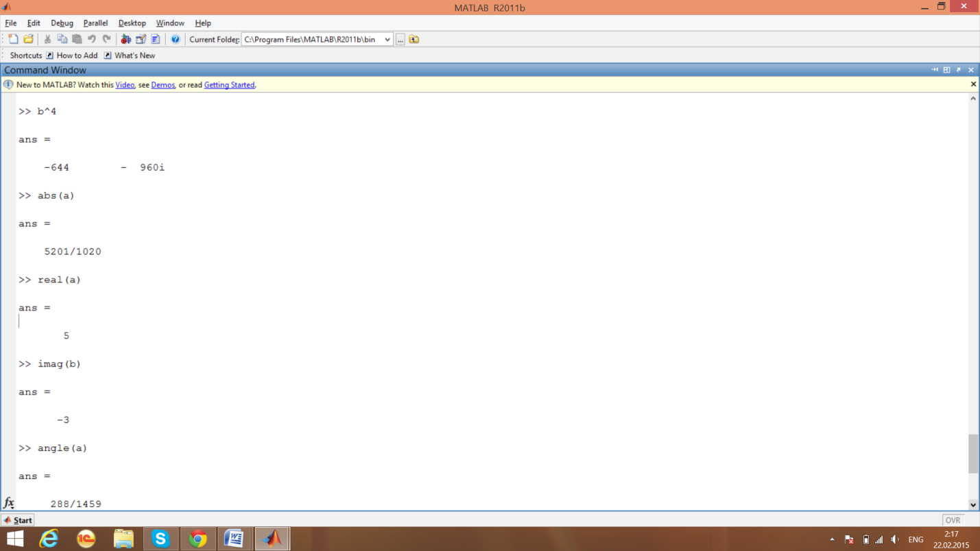Show hidden system tray icons

pyautogui.click(x=832, y=539)
